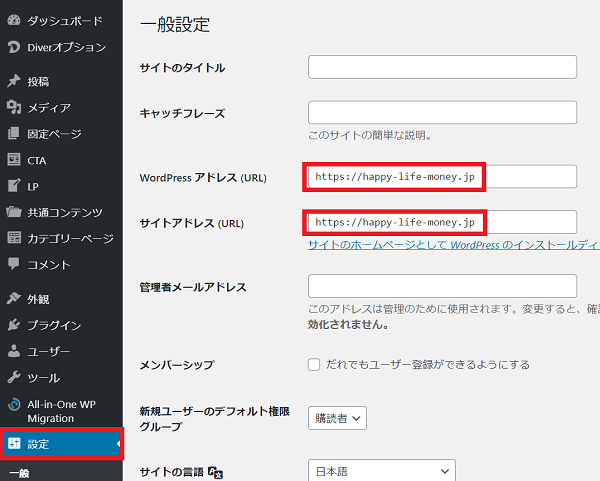Click the Comments speech bubble icon
This screenshot has height=481, width=600.
[x=14, y=264]
